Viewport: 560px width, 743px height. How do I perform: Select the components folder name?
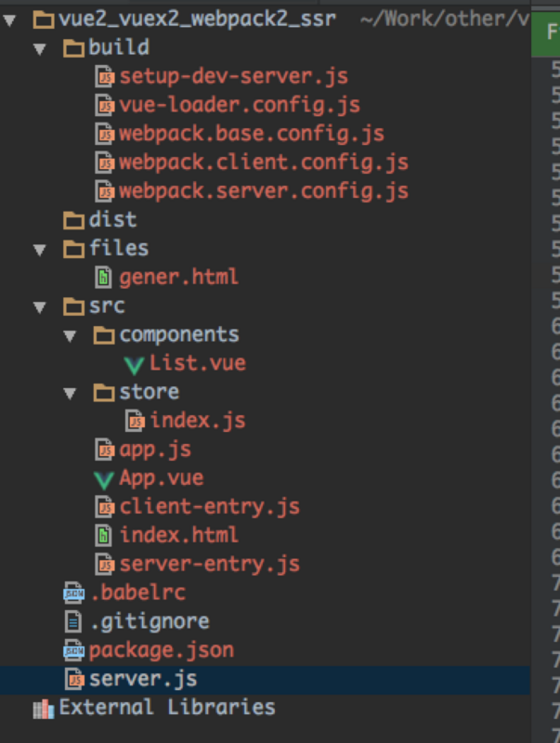pos(179,335)
